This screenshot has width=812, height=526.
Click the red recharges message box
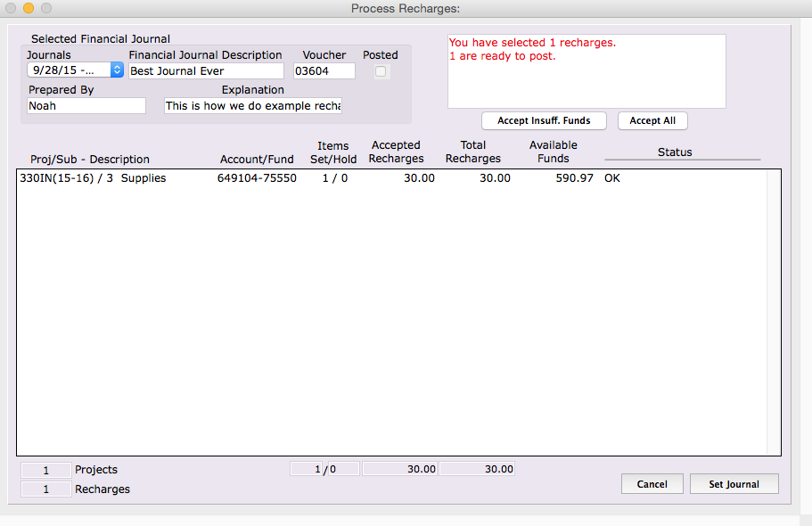click(x=586, y=71)
